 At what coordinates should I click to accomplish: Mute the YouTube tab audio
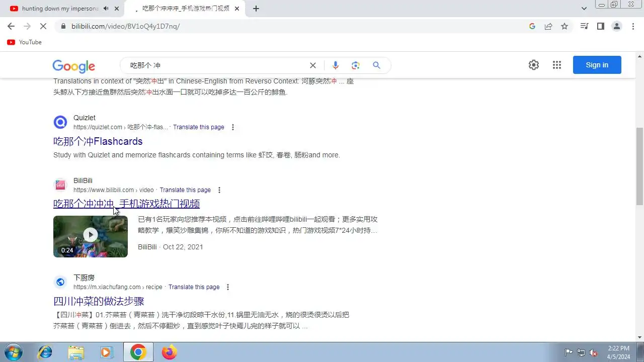click(106, 9)
